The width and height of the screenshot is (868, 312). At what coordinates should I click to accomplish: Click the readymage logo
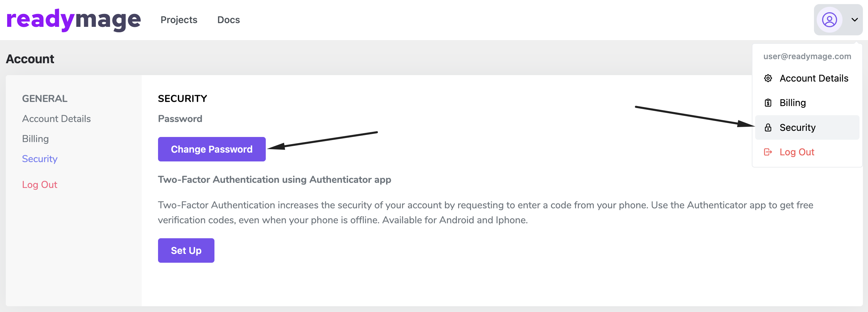coord(73,20)
